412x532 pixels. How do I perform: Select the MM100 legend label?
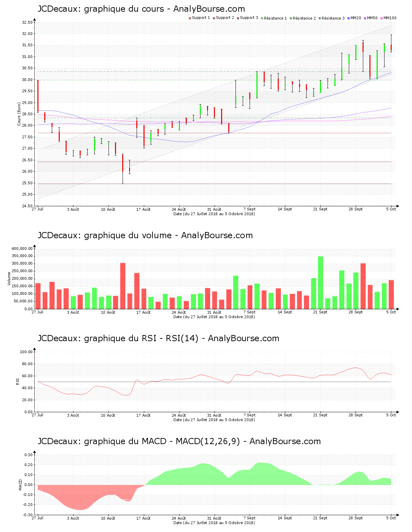390,18
